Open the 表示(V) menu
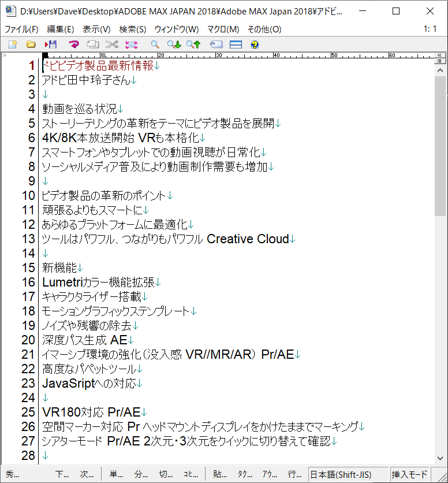Image resolution: width=448 pixels, height=483 pixels. coord(96,29)
